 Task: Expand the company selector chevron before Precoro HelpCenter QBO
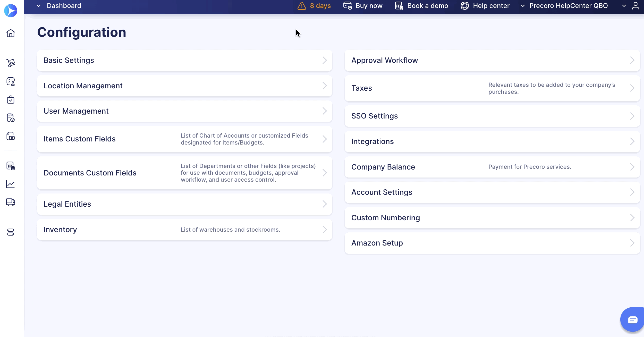pos(523,6)
